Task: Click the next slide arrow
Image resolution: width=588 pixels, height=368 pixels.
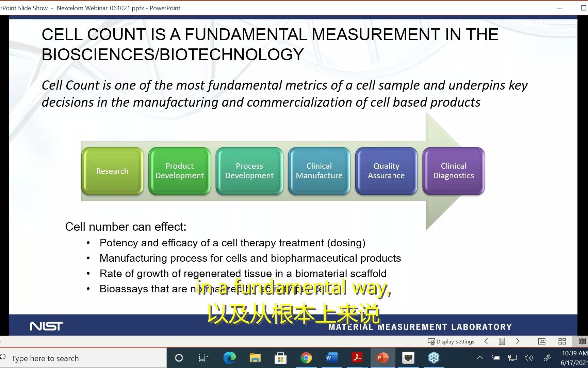Action: 518,341
